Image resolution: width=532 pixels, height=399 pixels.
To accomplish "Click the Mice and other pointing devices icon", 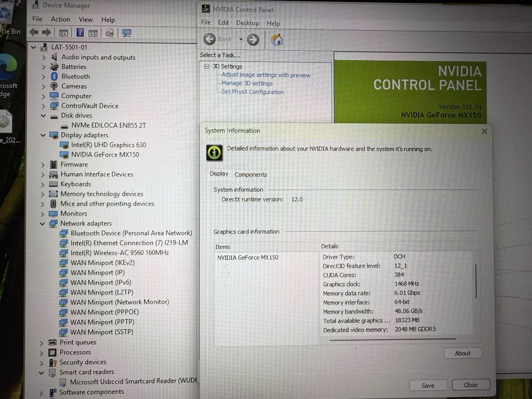I will click(53, 203).
